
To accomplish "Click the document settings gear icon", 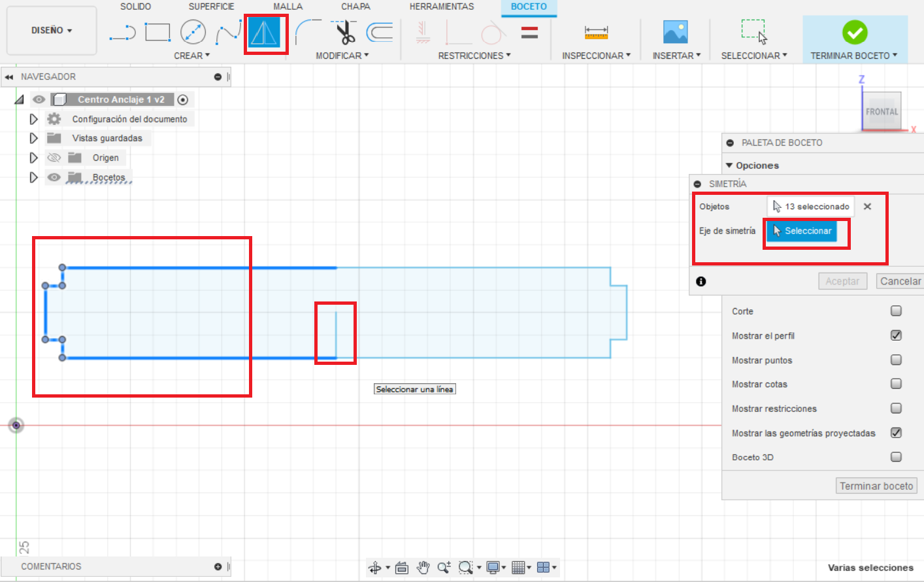I will [54, 119].
